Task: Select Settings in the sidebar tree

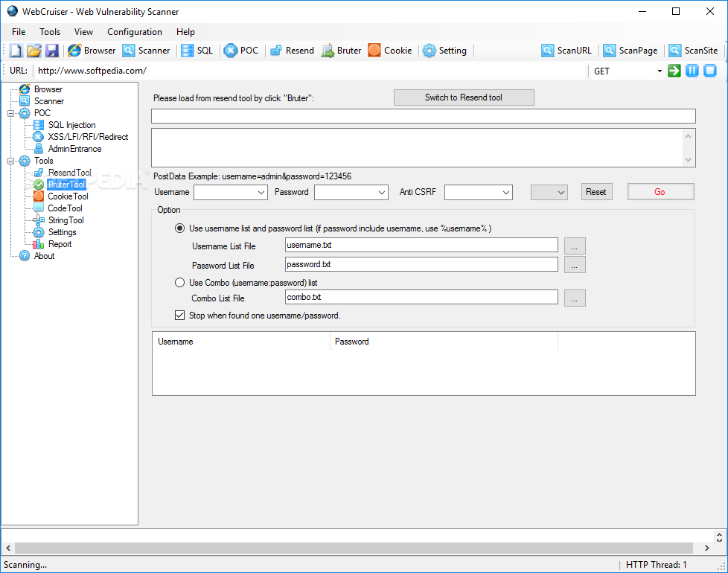Action: coord(62,232)
